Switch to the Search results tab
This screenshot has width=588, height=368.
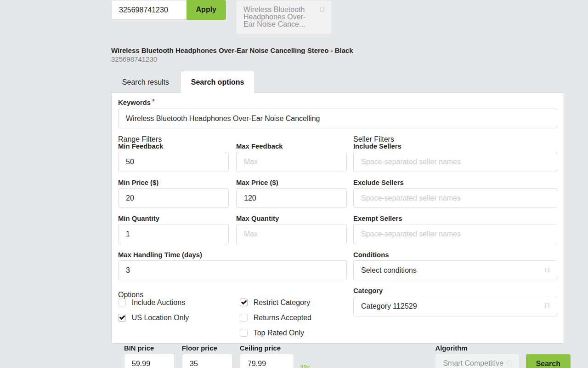[x=146, y=82]
